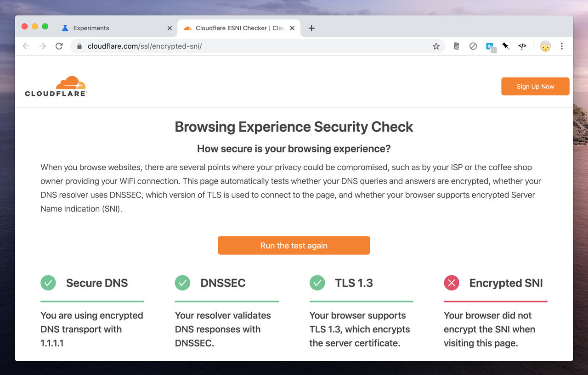Image resolution: width=588 pixels, height=375 pixels.
Task: Go back with the back arrow
Action: tap(26, 46)
